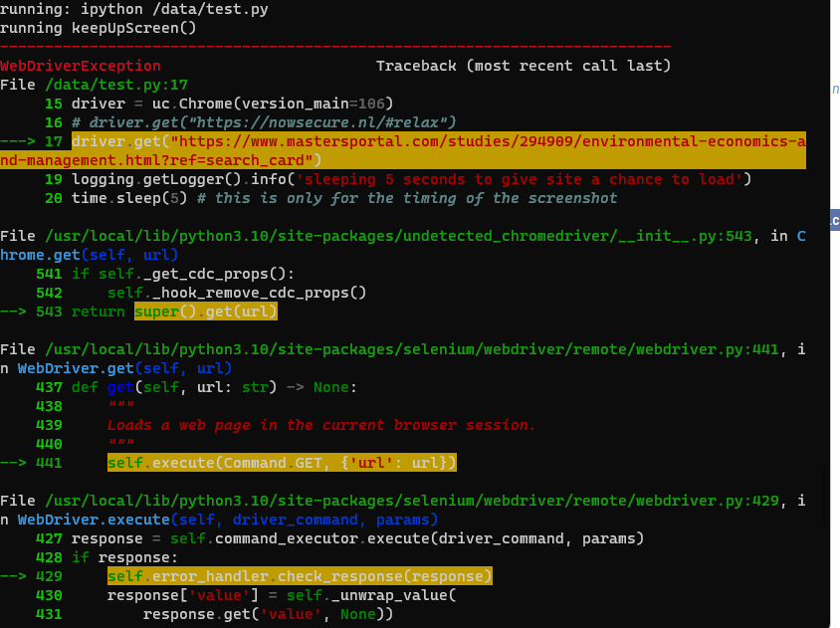840x628 pixels.
Task: Click highlighted 'super().get(url)' on line 543
Action: tap(206, 312)
